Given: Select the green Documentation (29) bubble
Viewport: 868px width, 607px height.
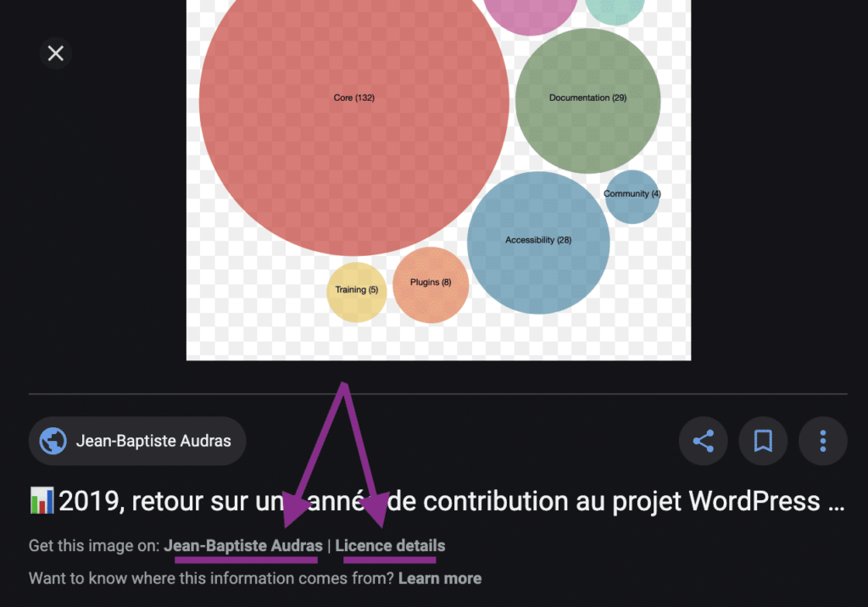Looking at the screenshot, I should (588, 101).
